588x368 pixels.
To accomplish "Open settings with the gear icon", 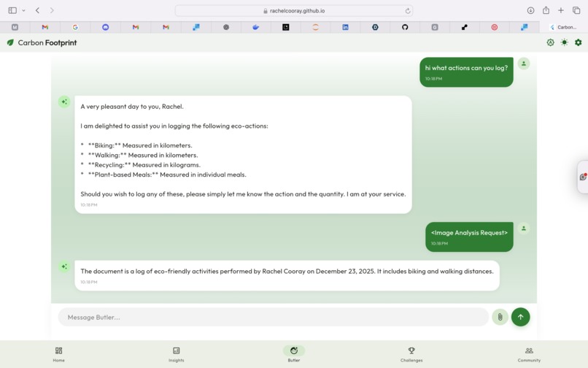I will click(579, 42).
